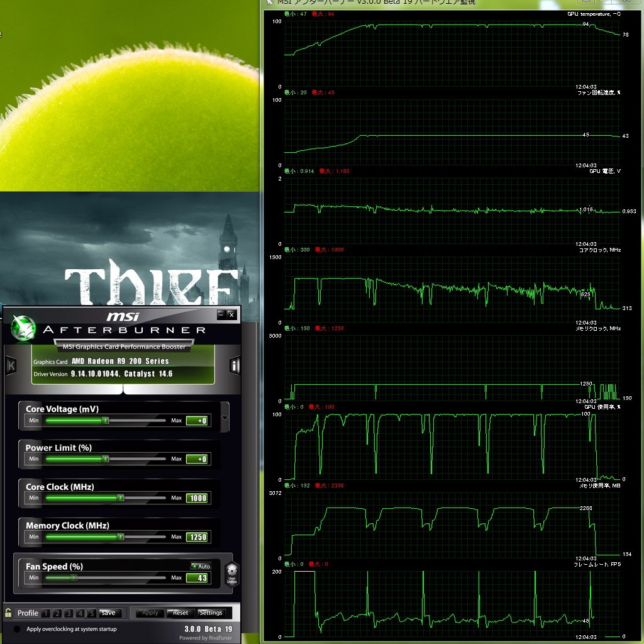Click 'Powered by RivaTuner' text
Image resolution: width=644 pixels, height=644 pixels.
[x=206, y=638]
